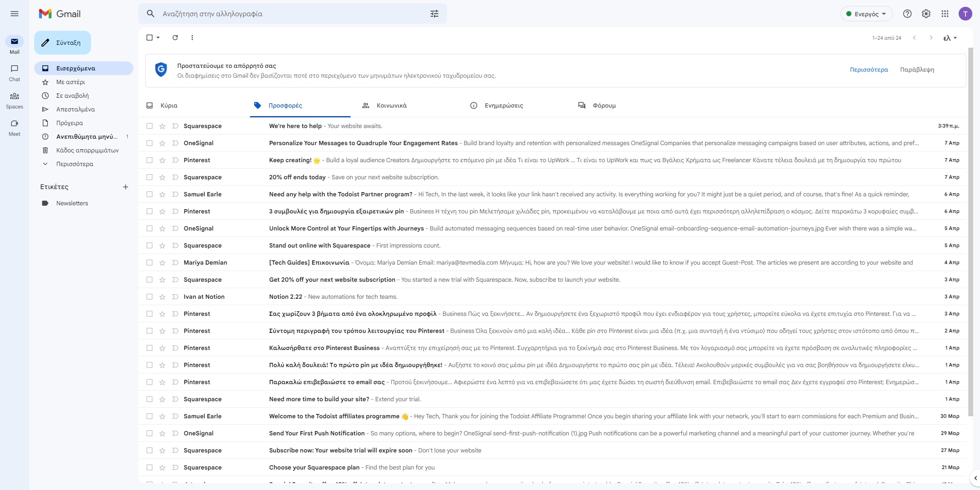
Task: Open the select-all messages dropdown arrow
Action: coord(158,38)
